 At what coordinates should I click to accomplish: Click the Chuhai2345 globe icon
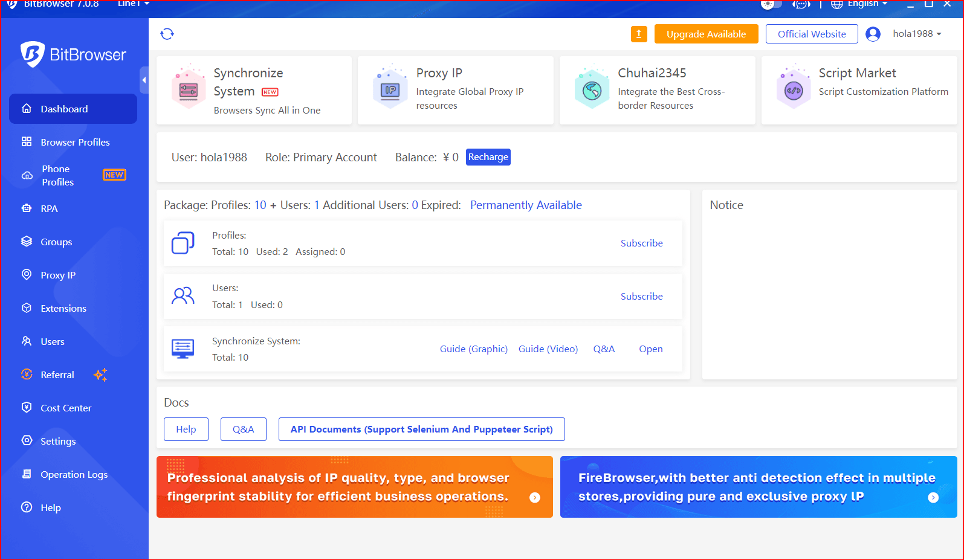click(x=592, y=91)
